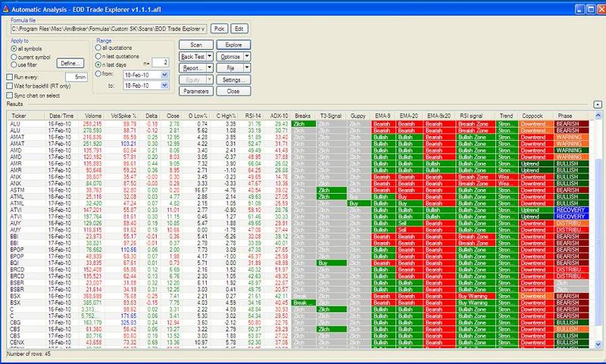Select the CENX ticker row
This screenshot has width=606, height=364.
coord(298,342)
